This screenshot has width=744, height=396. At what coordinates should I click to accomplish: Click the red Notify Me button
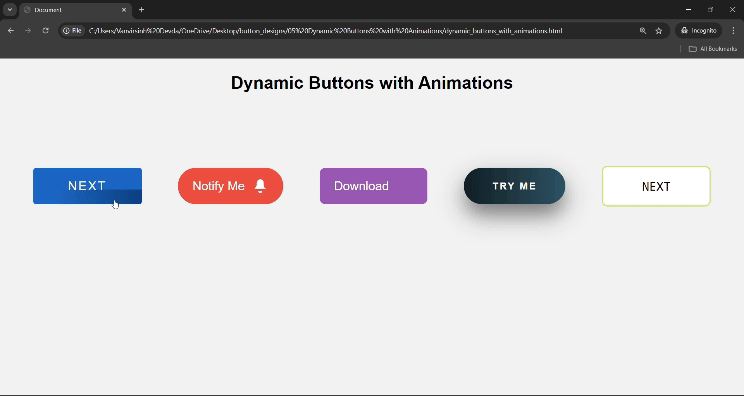point(231,186)
